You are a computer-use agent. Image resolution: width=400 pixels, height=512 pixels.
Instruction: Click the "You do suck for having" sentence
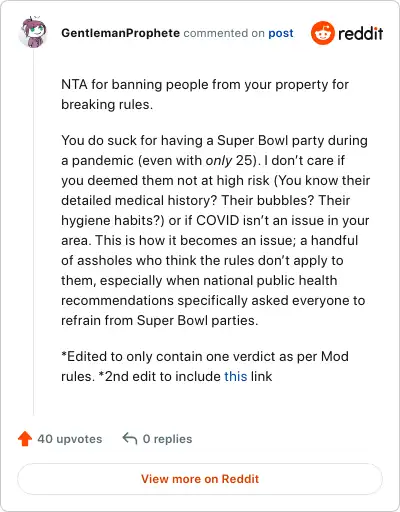click(x=214, y=140)
